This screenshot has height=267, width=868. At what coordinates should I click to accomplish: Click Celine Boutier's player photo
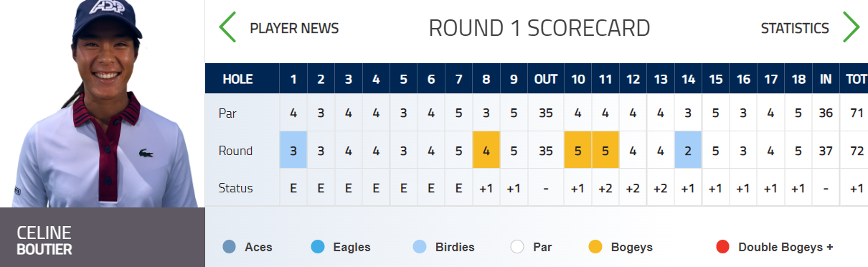pyautogui.click(x=102, y=104)
